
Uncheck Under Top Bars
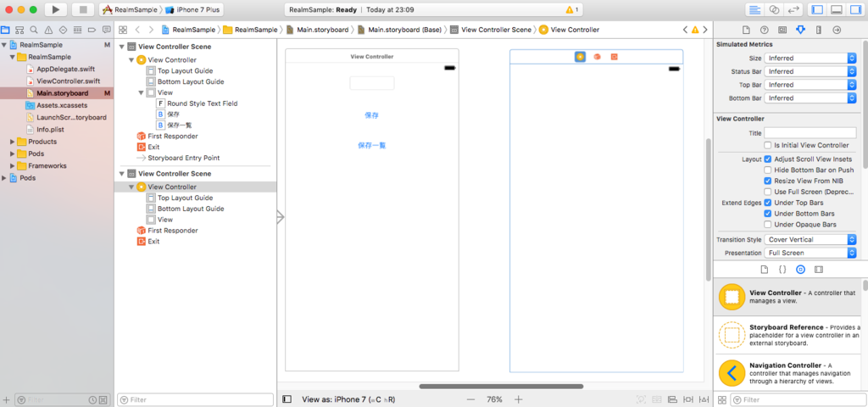click(x=768, y=203)
